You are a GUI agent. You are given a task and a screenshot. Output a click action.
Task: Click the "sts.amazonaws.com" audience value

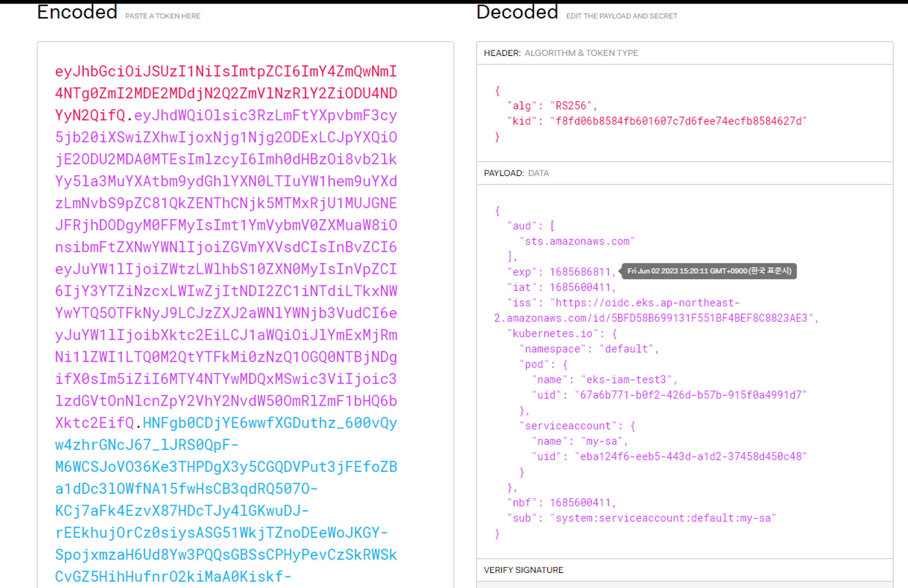tap(577, 242)
